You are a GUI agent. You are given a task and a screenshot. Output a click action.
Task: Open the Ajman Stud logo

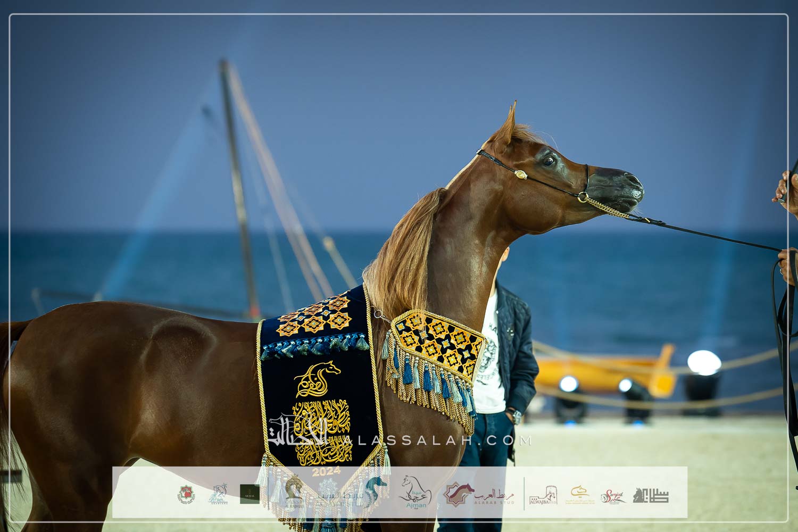(x=415, y=493)
